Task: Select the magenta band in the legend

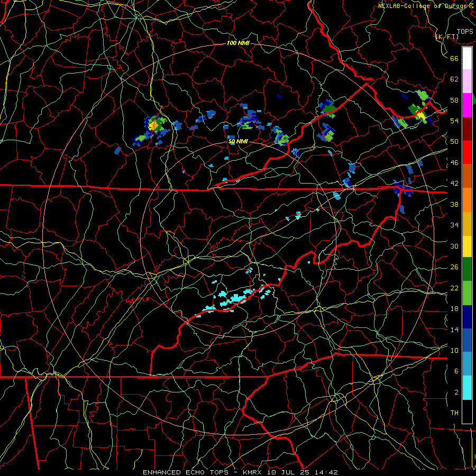Action: (x=467, y=105)
